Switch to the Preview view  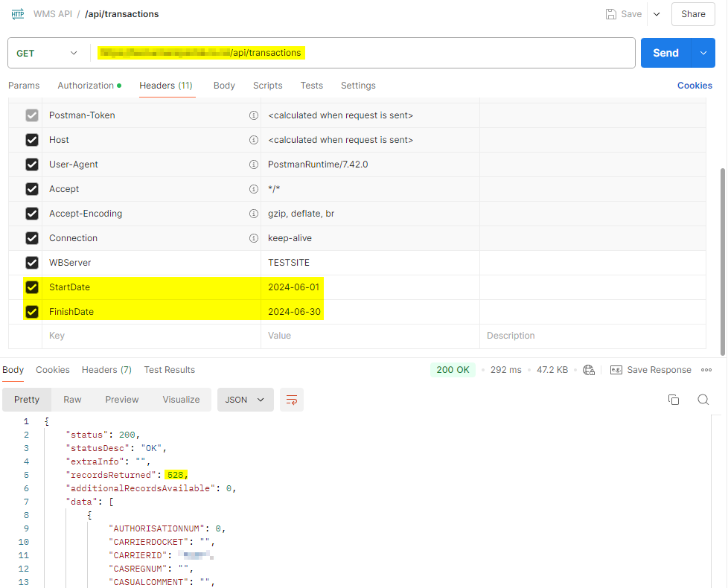(121, 400)
